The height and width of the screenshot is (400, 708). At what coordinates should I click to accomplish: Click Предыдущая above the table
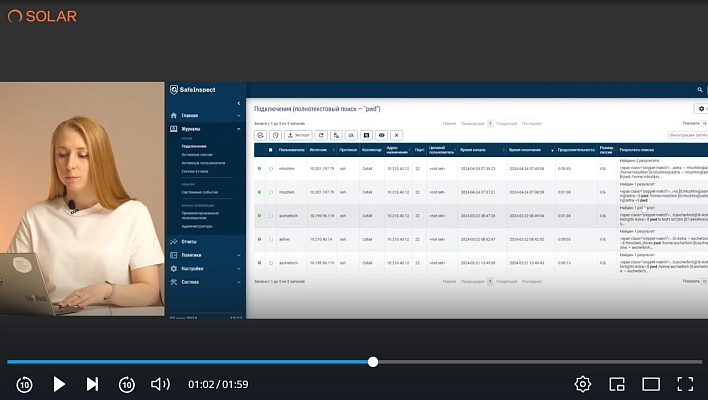pos(472,123)
